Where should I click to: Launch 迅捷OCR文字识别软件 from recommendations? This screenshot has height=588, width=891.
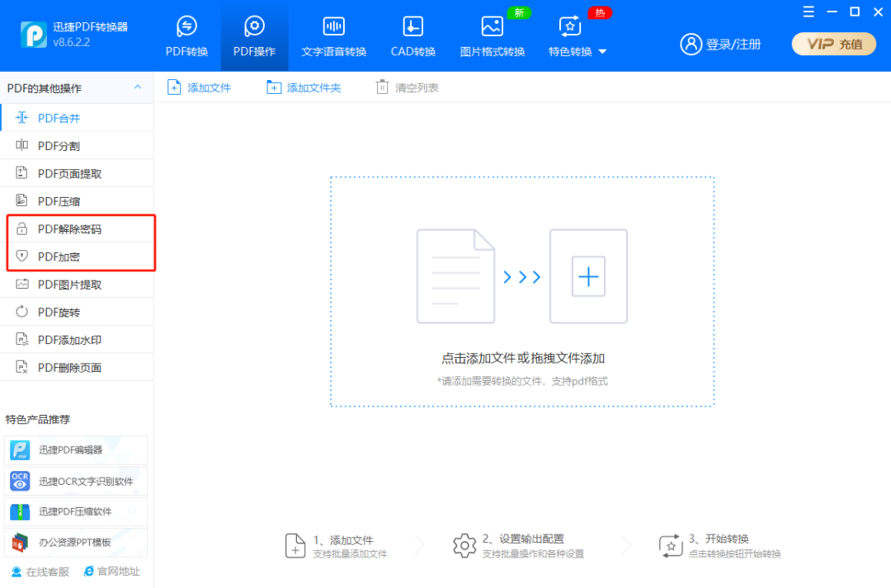(x=74, y=481)
